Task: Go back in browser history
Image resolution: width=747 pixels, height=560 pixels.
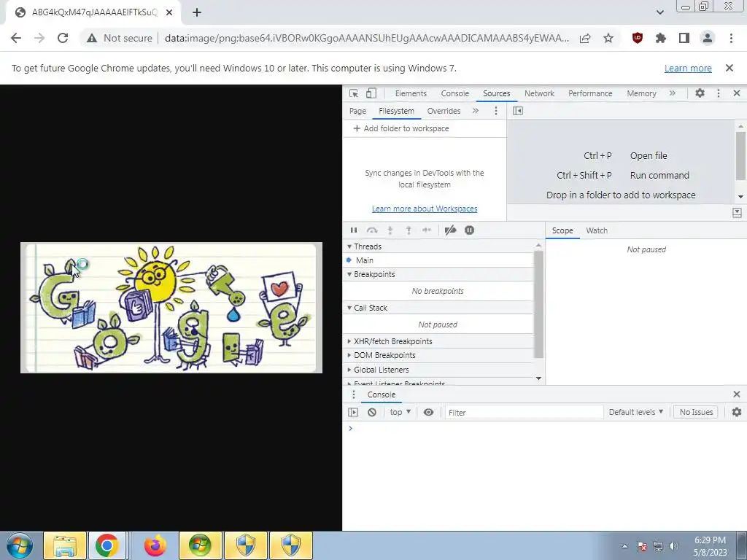Action: (x=16, y=38)
